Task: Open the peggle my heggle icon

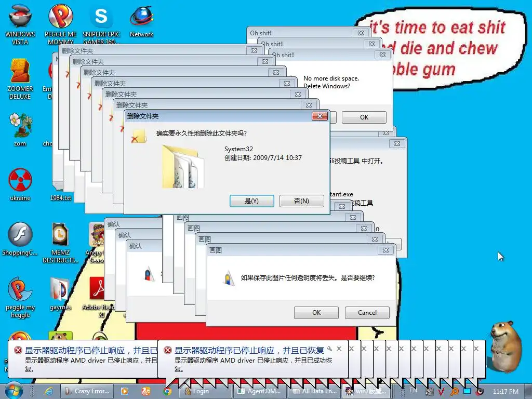Action: coord(20,298)
